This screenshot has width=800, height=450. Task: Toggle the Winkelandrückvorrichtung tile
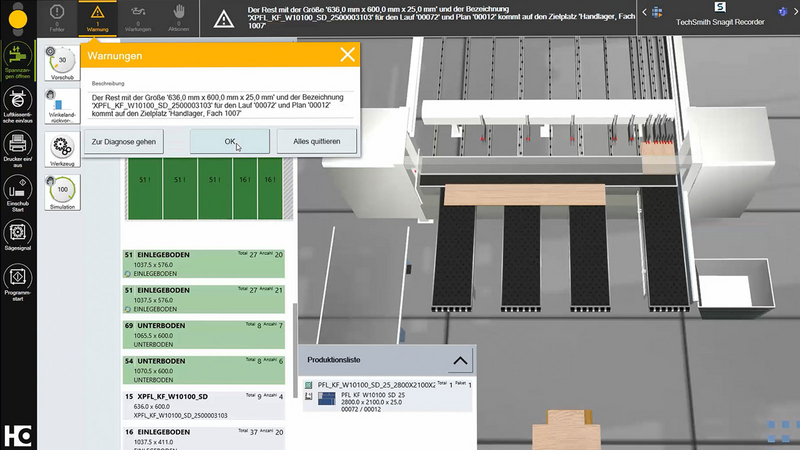click(62, 106)
